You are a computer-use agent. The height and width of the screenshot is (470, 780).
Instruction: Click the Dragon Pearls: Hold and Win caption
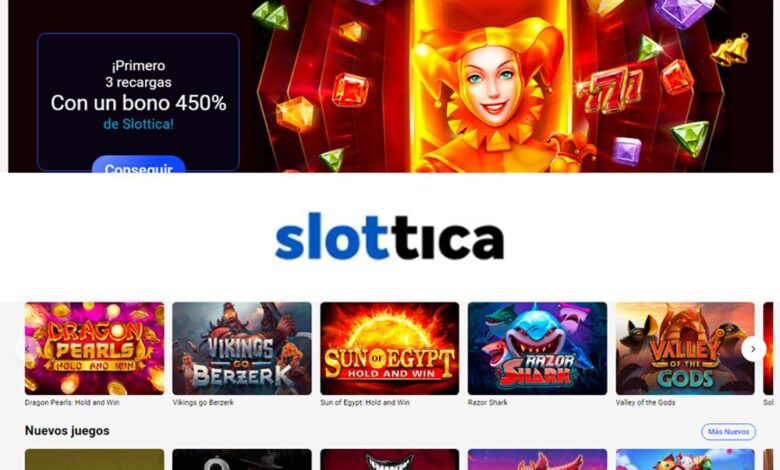(72, 402)
